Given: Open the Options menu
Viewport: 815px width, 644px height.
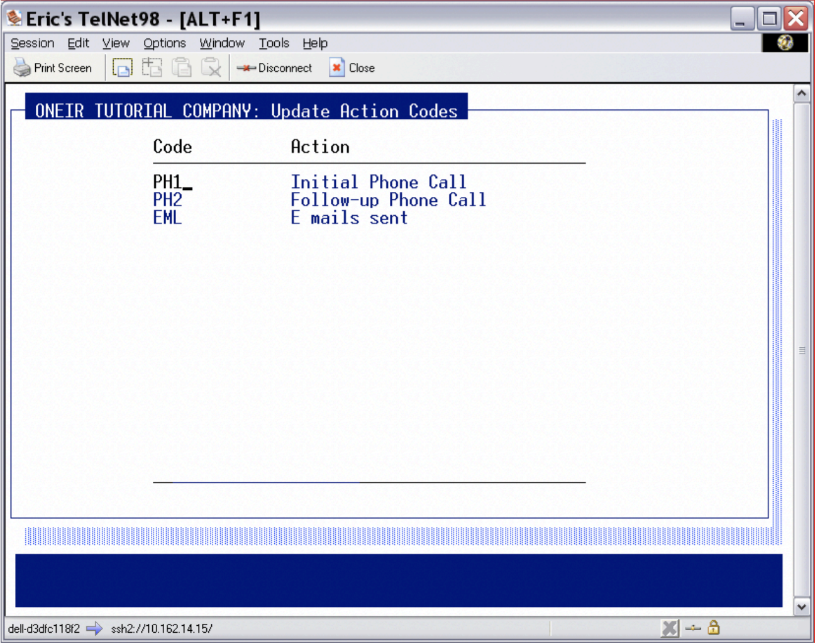Looking at the screenshot, I should (165, 43).
